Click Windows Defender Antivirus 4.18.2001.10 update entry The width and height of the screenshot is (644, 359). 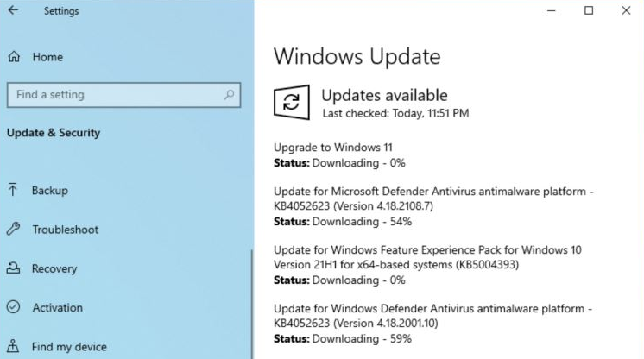pyautogui.click(x=432, y=316)
